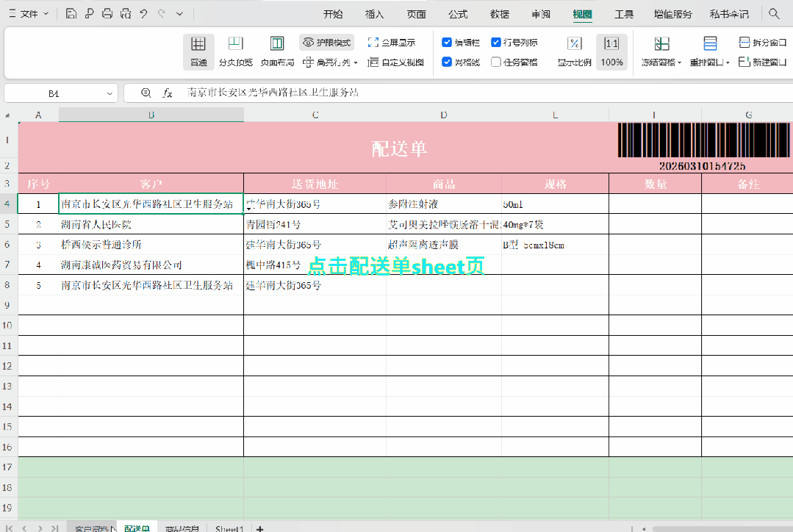Jump to last sheet navigation arrow

pos(54,528)
